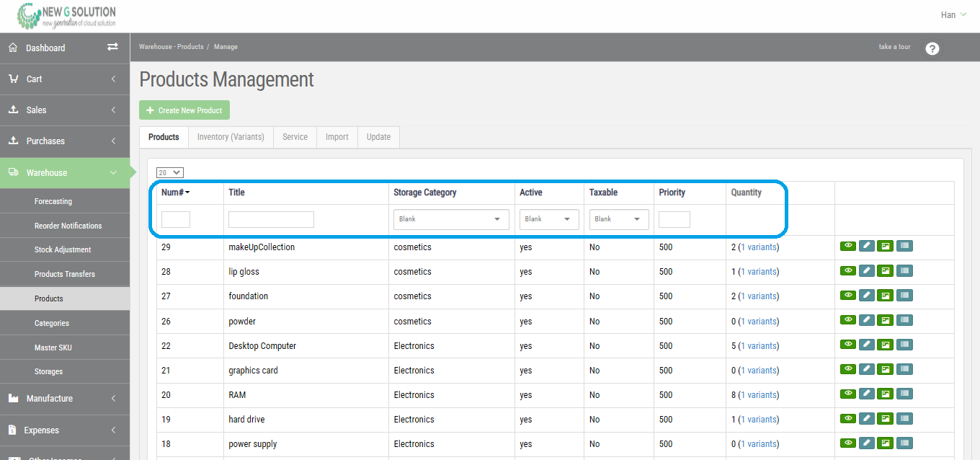Toggle sidebar with the swap arrows icon
This screenshot has width=980, height=460.
(112, 47)
